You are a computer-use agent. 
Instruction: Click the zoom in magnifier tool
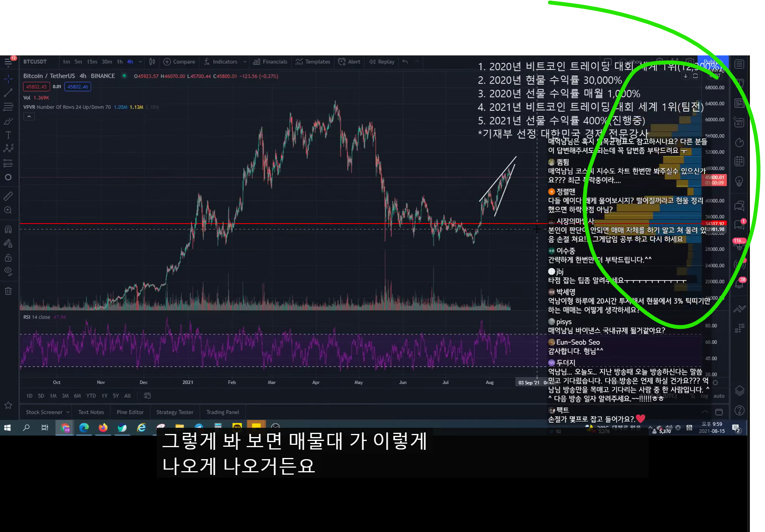(8, 210)
